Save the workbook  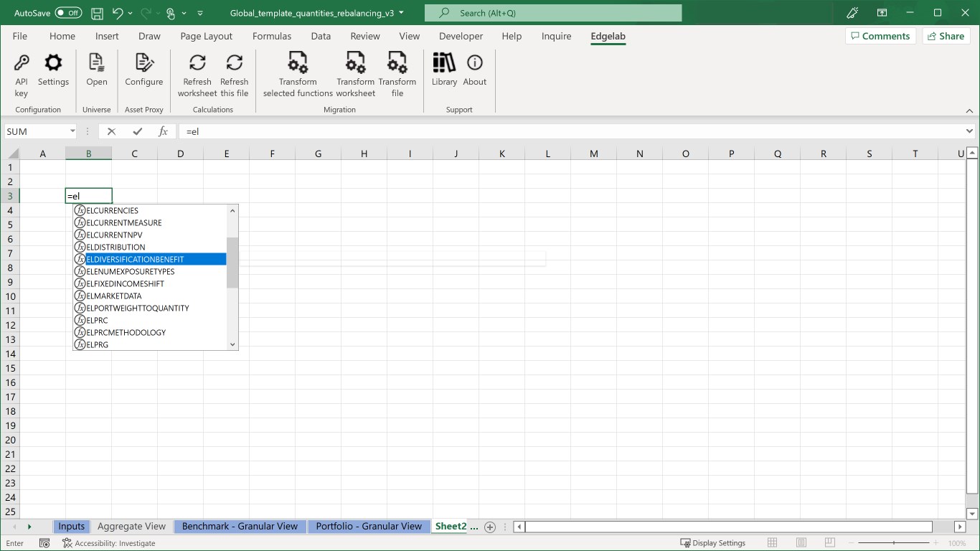pos(98,13)
